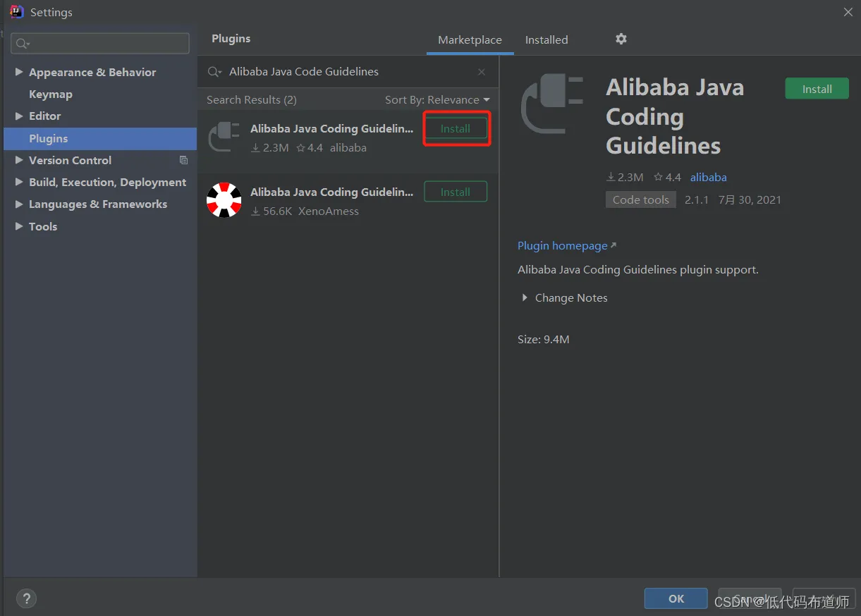Click the settings search magnifier icon
Viewport: 861px width, 616px height.
click(x=23, y=44)
